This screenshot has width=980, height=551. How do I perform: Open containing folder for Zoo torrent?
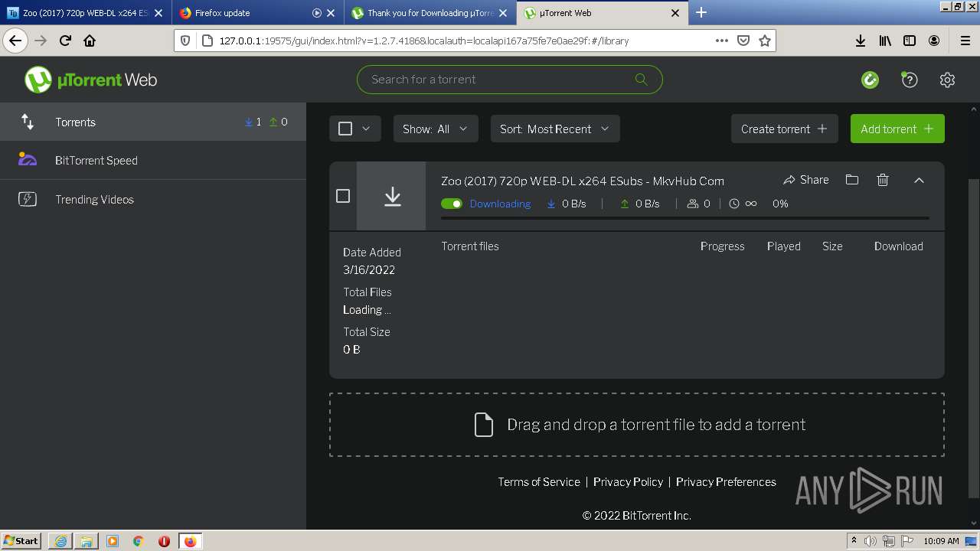pyautogui.click(x=851, y=180)
